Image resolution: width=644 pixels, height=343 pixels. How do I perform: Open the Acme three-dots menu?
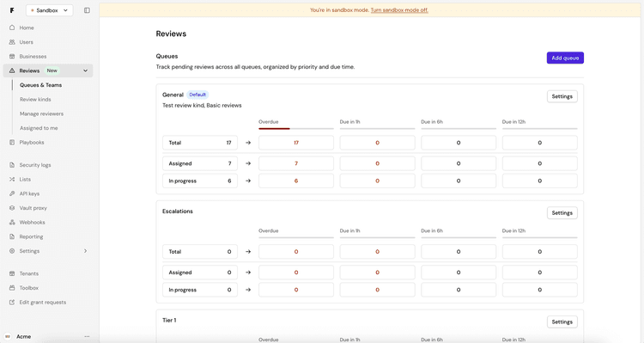pos(87,336)
